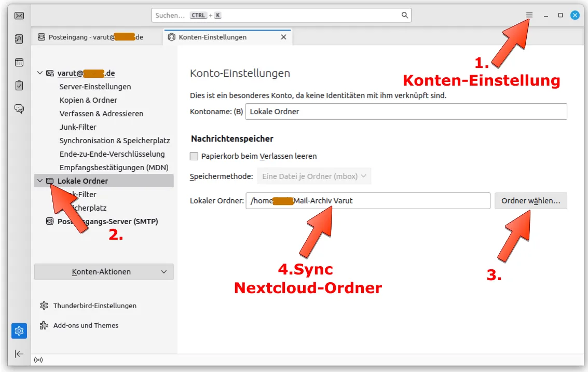Open the Konten-Aktionen dropdown
The height and width of the screenshot is (372, 588).
pos(104,271)
